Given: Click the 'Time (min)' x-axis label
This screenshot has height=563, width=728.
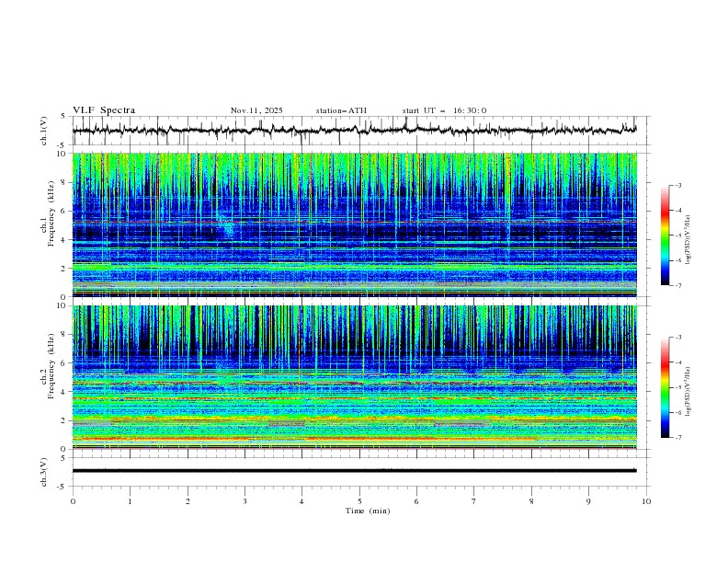Looking at the screenshot, I should pos(368,511).
